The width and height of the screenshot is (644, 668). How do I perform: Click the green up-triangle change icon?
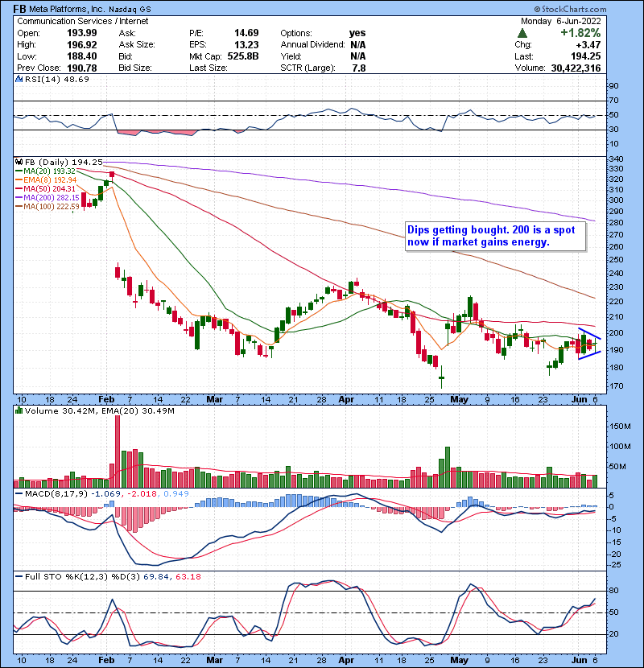[x=522, y=33]
